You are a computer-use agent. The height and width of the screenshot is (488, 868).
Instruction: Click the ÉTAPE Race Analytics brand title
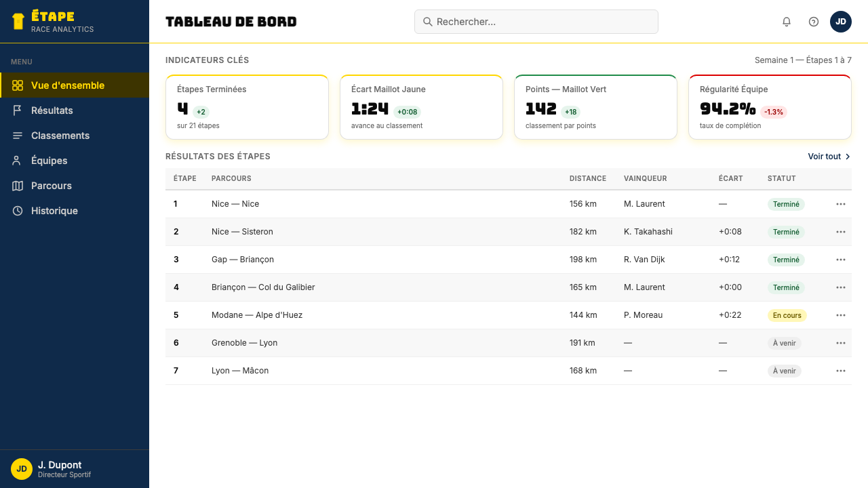click(x=62, y=22)
